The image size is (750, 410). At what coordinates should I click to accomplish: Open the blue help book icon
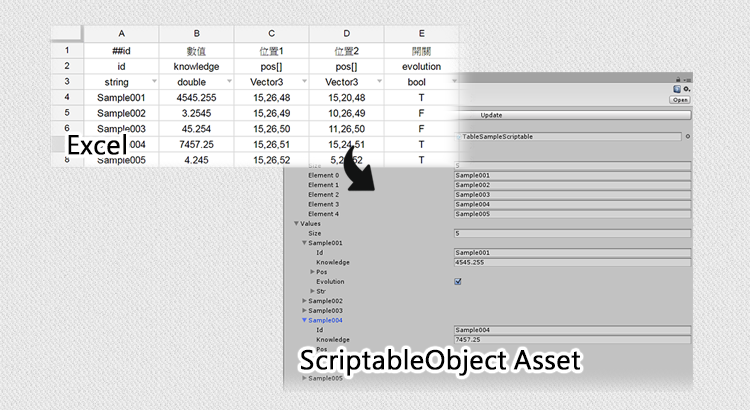pos(677,89)
